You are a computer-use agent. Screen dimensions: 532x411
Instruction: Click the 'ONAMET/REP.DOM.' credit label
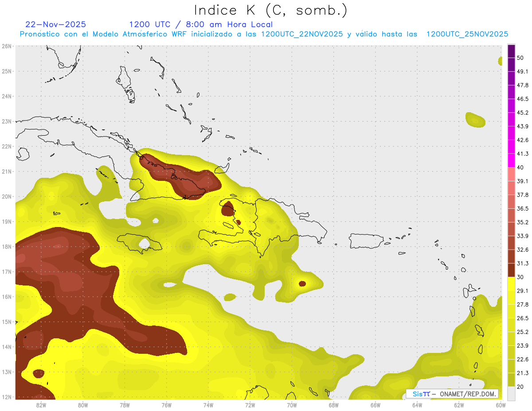click(x=468, y=394)
